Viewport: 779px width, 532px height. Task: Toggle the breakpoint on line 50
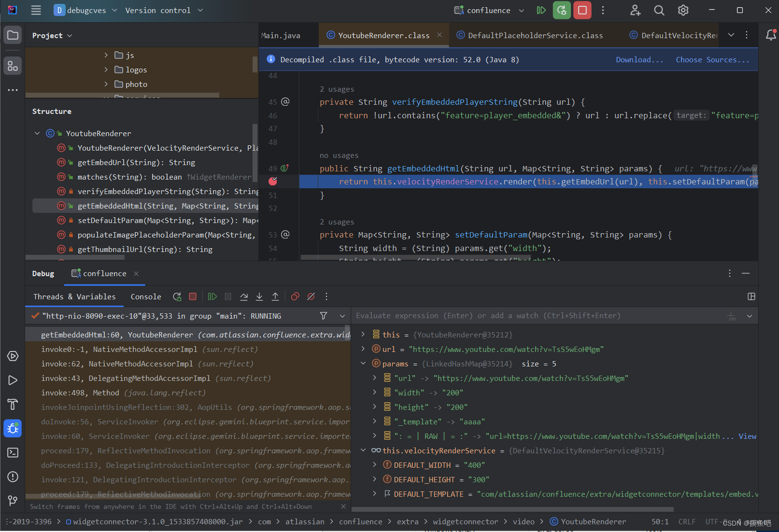pyautogui.click(x=273, y=181)
